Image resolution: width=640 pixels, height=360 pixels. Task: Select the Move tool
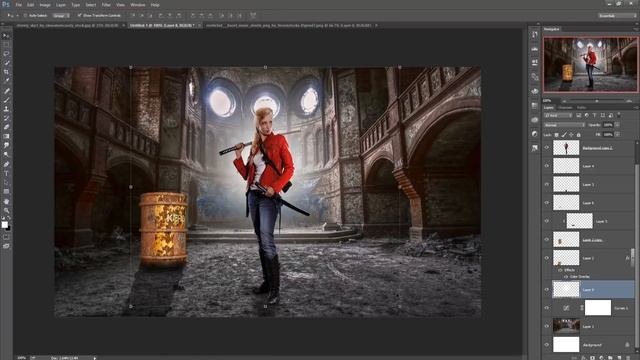6,36
